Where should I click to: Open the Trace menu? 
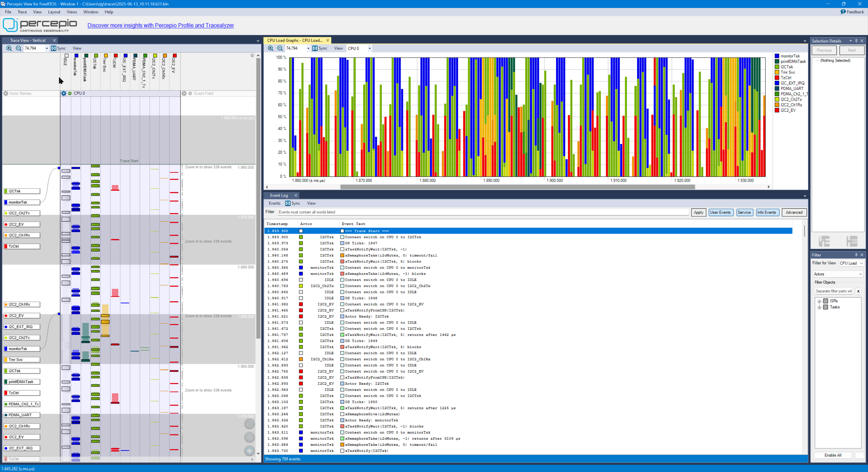coord(22,12)
